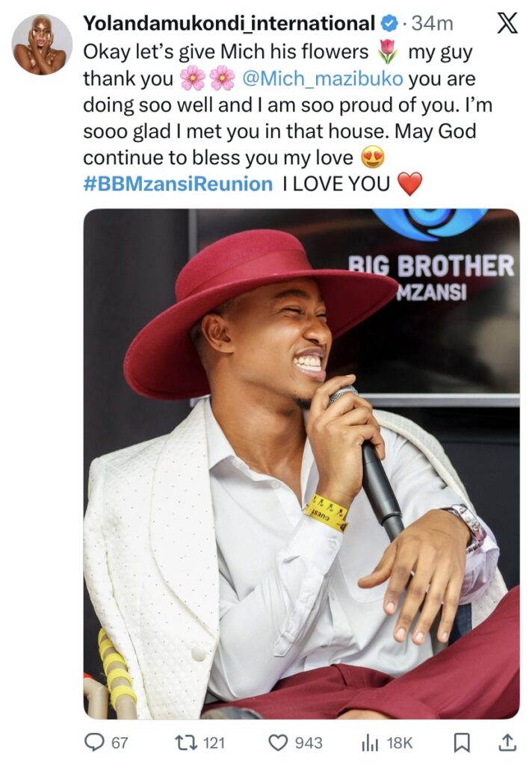Like the post with the heart icon
Screen dimensions: 532x765
(278, 742)
